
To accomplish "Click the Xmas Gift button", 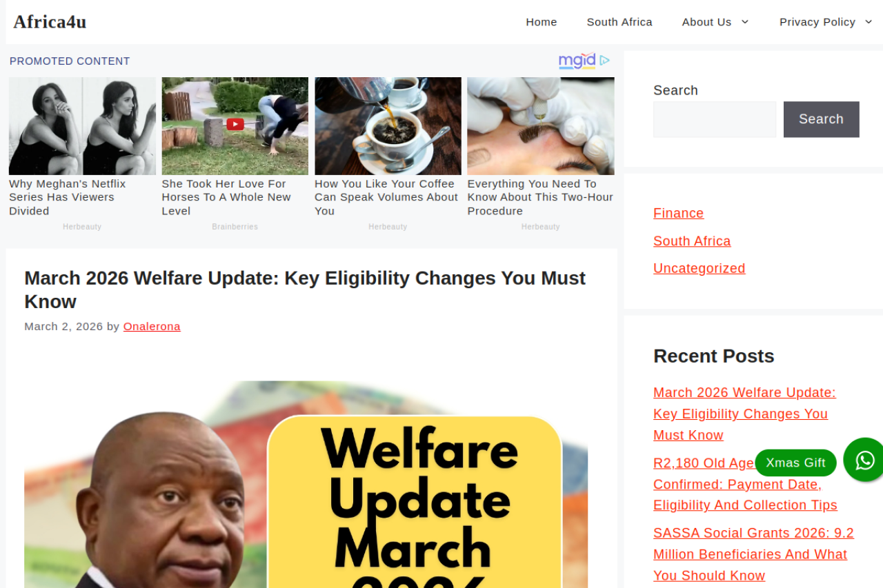I will coord(795,463).
